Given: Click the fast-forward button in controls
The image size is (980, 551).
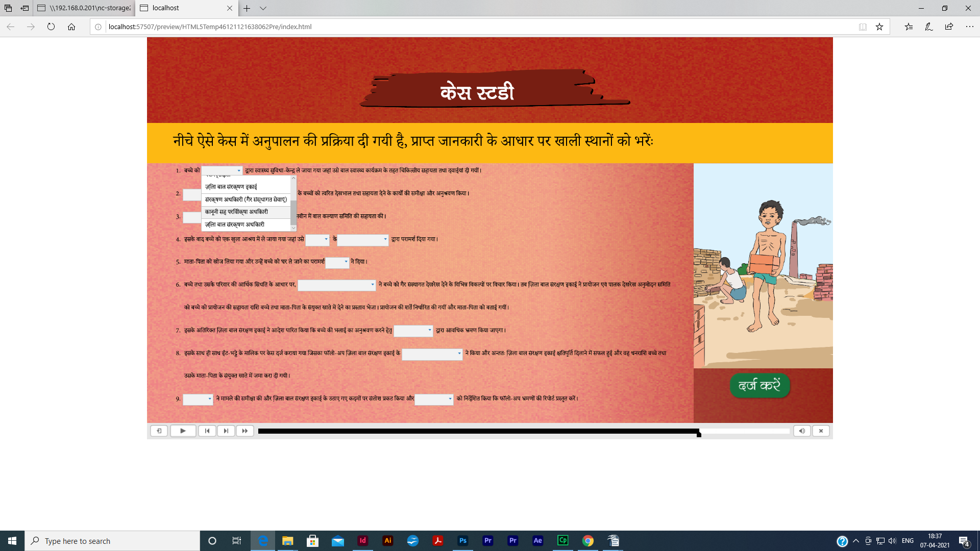Looking at the screenshot, I should (x=244, y=431).
